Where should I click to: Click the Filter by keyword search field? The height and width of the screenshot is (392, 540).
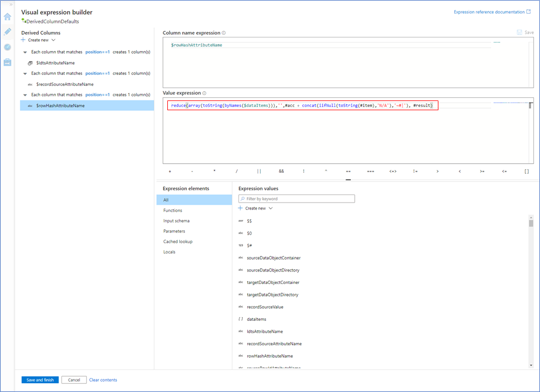(x=297, y=199)
